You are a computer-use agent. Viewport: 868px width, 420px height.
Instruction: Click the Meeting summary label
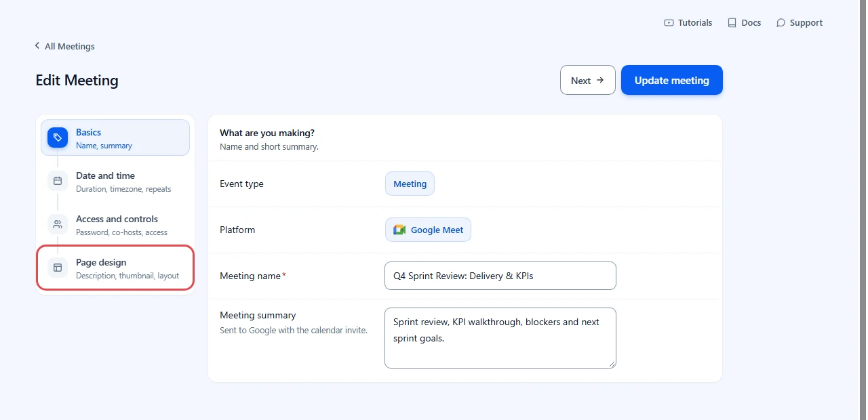point(258,315)
